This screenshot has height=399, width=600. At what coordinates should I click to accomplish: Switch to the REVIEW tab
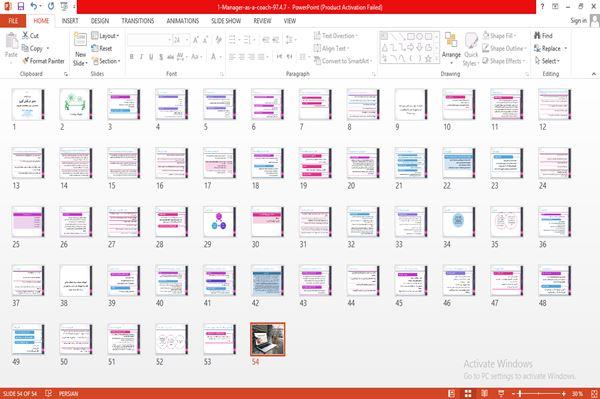[262, 21]
